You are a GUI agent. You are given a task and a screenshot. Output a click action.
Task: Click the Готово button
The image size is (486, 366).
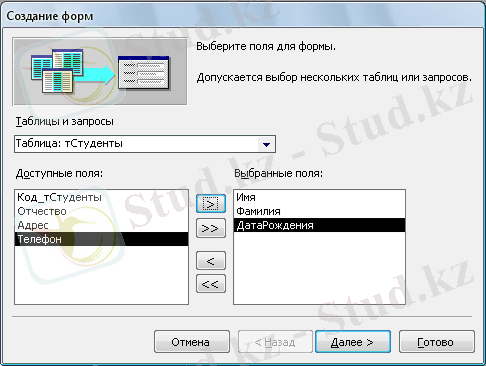point(436,342)
